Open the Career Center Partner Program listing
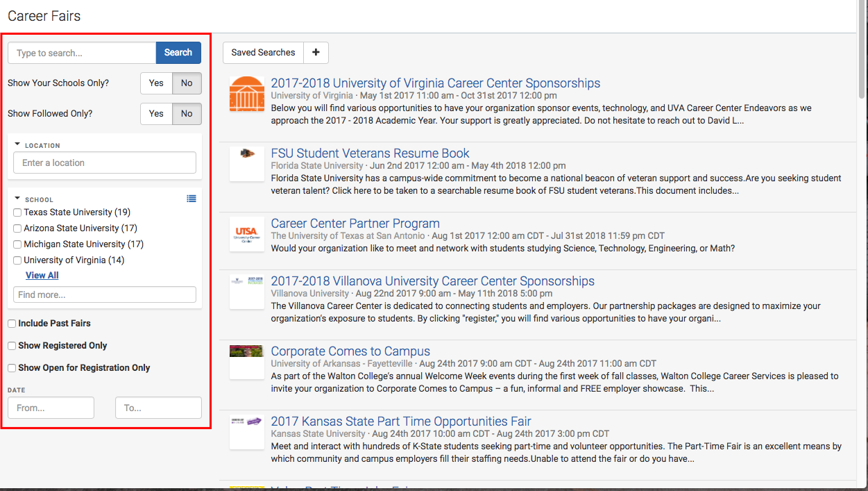868x491 pixels. [x=355, y=224]
